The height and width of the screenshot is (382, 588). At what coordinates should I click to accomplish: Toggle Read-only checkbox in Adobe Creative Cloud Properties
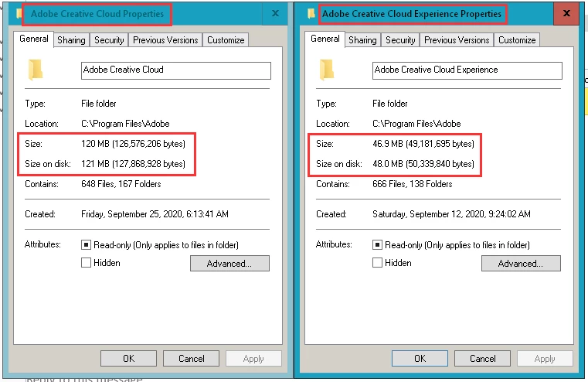[86, 245]
